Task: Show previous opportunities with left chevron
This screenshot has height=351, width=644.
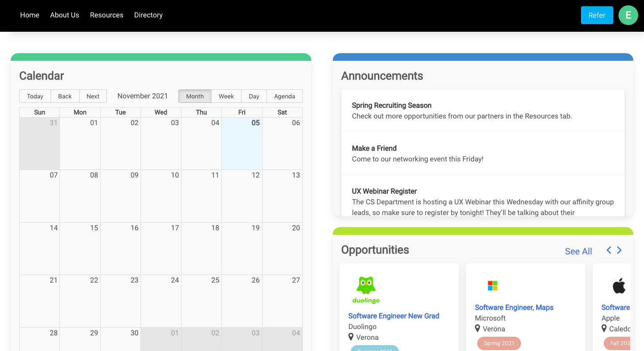Action: (609, 250)
